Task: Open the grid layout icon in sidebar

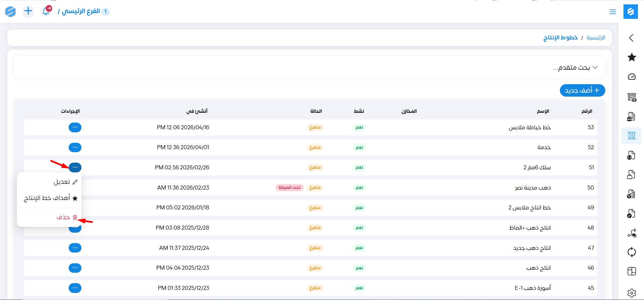Action: pos(632,271)
